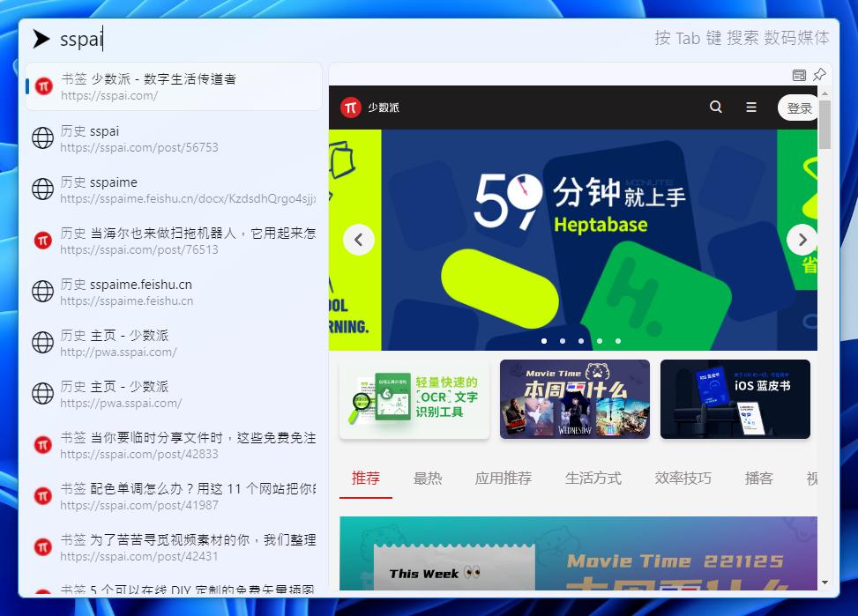Viewport: 858px width, 616px height.
Task: Open the magnifier search icon on 少数派 page
Action: point(716,108)
